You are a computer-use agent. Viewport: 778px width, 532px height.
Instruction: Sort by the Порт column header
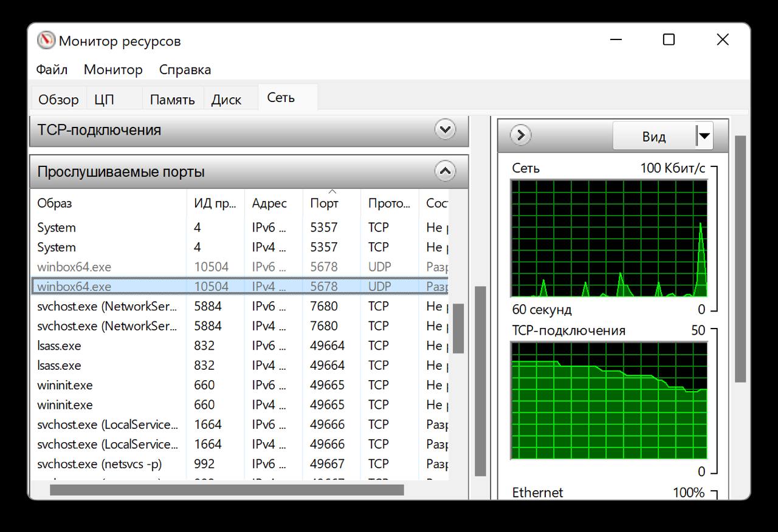(331, 203)
